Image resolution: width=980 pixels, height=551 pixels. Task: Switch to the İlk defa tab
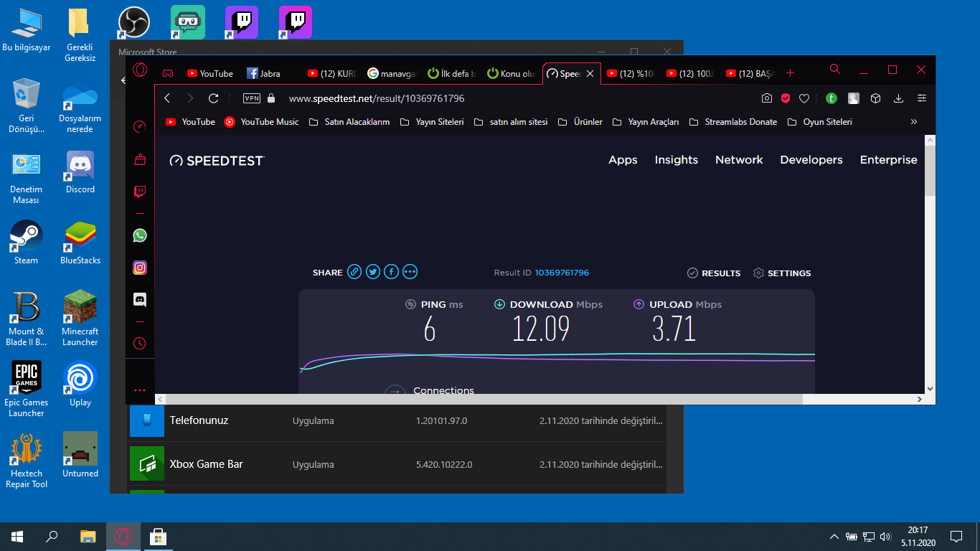coord(451,73)
